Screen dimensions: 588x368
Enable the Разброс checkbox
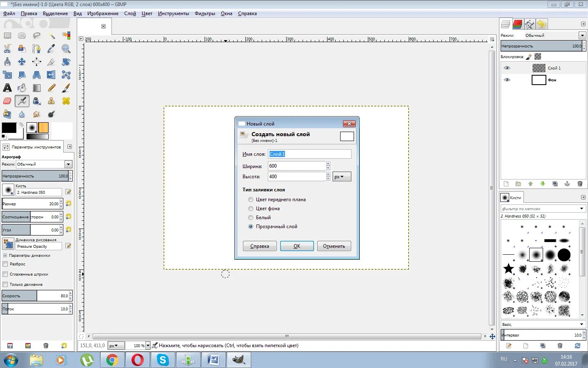point(5,264)
